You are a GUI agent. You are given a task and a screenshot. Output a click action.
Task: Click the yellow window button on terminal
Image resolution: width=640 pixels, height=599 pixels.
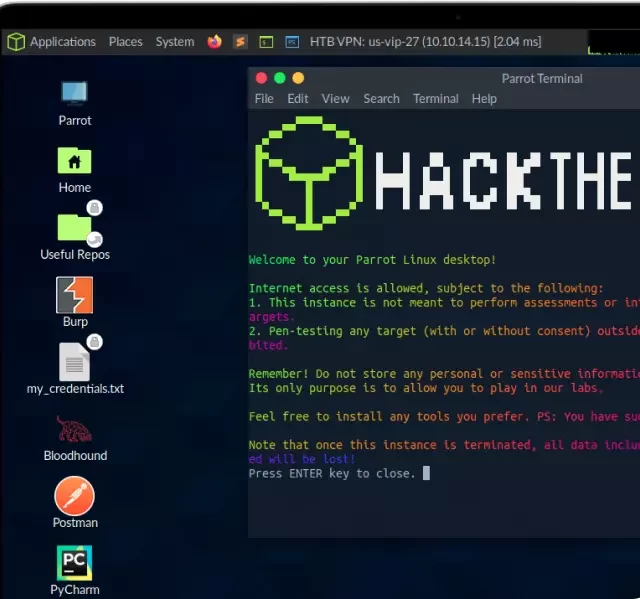pyautogui.click(x=298, y=78)
